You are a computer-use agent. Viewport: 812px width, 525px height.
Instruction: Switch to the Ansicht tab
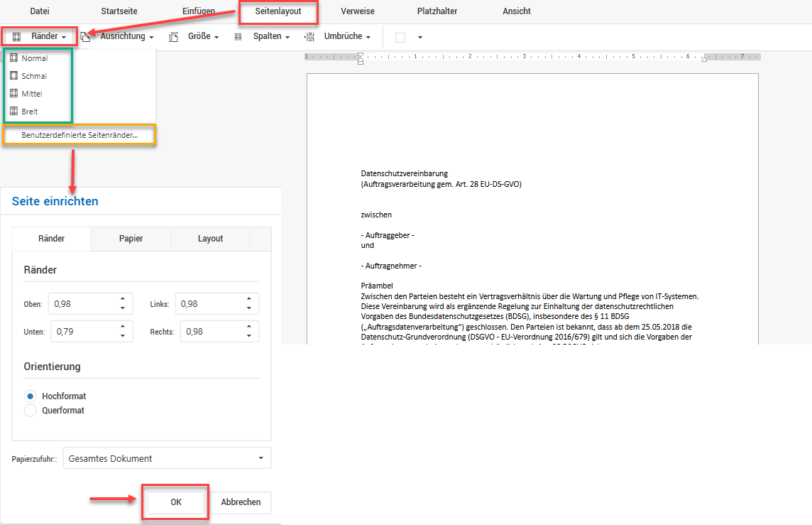[x=516, y=11]
